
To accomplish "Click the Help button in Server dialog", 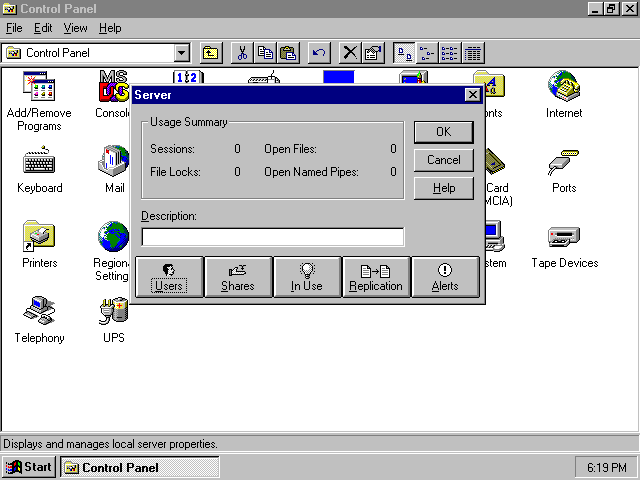I will pos(444,188).
